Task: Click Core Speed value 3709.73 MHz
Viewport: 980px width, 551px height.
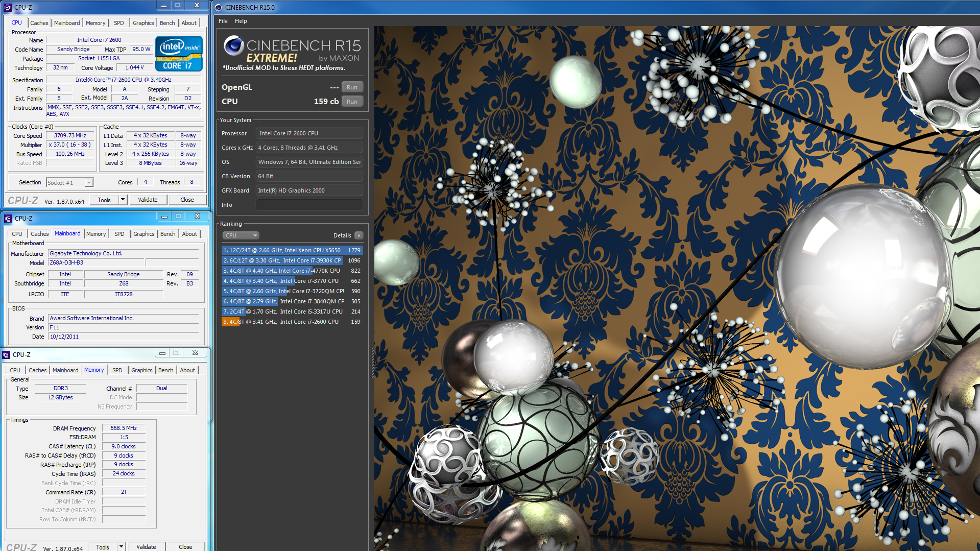Action: point(70,135)
